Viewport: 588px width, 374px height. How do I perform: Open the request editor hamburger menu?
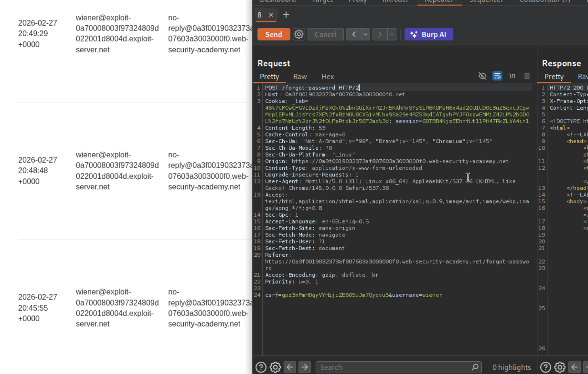[527, 76]
